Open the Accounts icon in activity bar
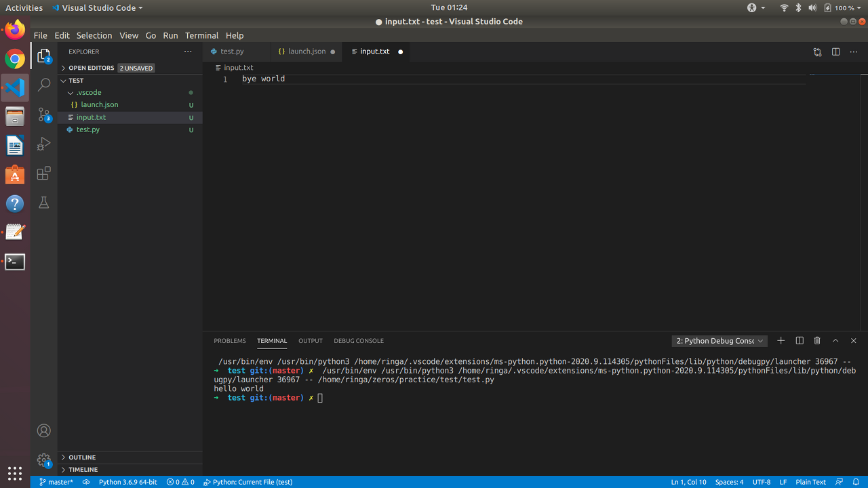Image resolution: width=868 pixels, height=488 pixels. [x=44, y=430]
